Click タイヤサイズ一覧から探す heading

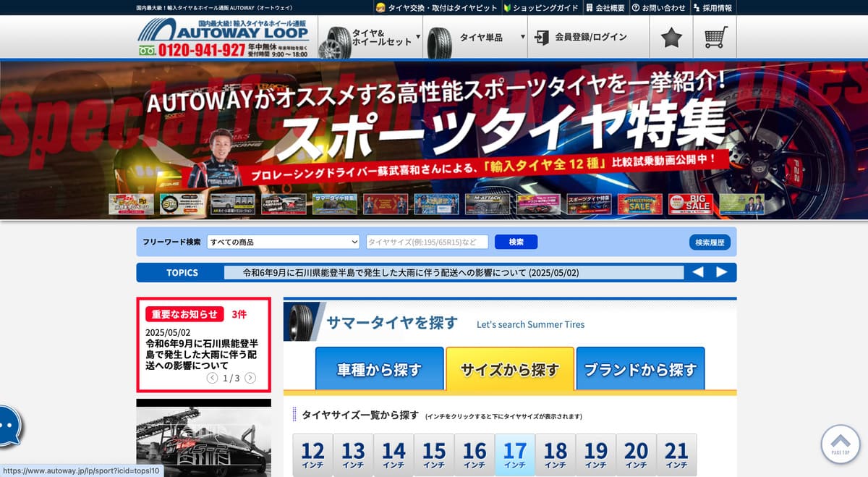point(360,415)
